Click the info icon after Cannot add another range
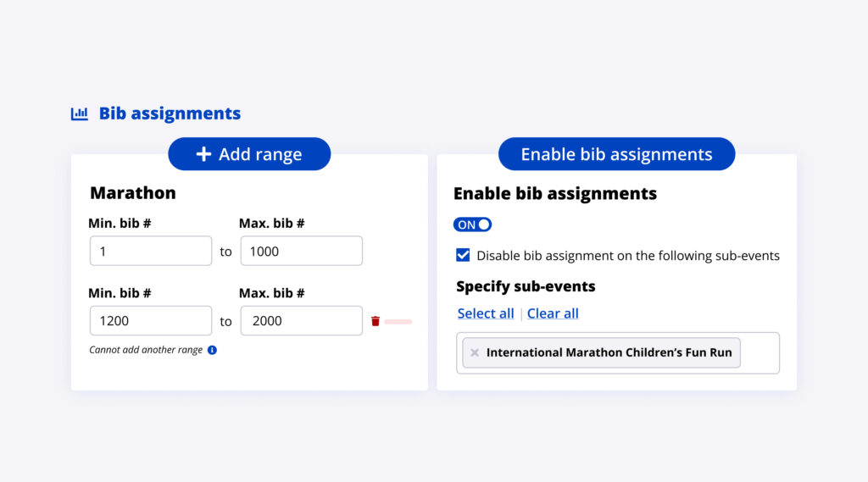 (212, 350)
